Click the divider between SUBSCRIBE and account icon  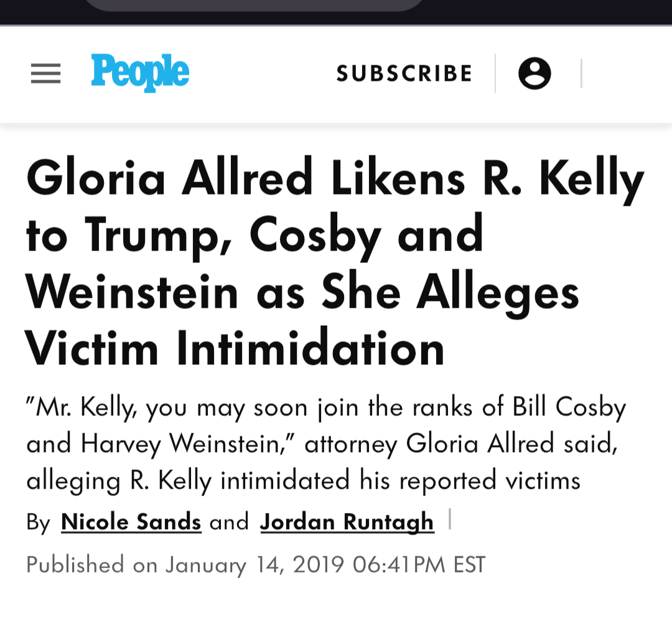(495, 73)
